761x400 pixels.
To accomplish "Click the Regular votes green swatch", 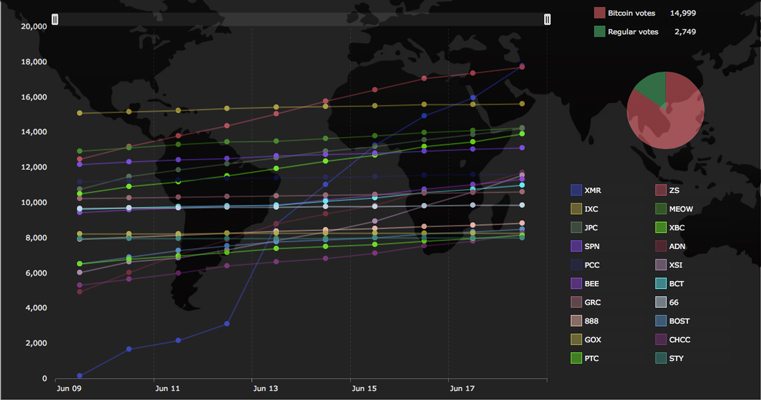I will click(599, 32).
